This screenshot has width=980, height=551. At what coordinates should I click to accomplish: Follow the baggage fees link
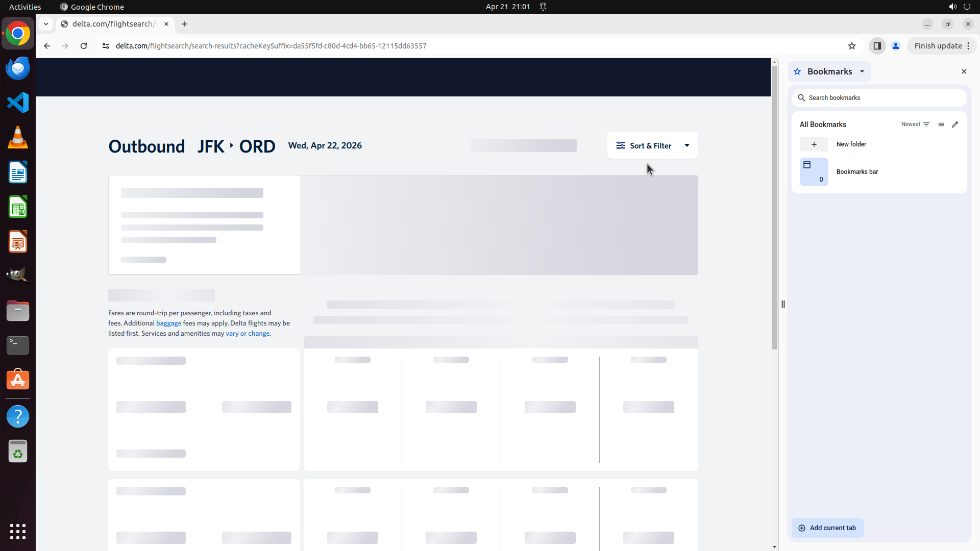(168, 323)
